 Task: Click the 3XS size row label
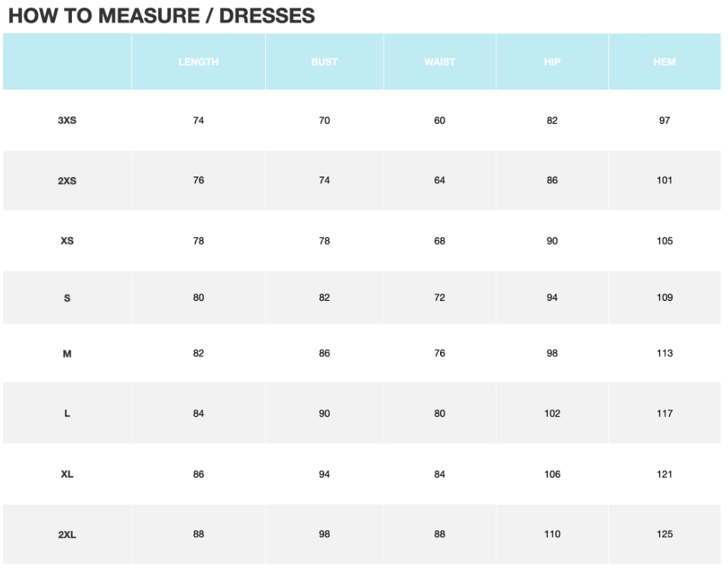point(67,121)
